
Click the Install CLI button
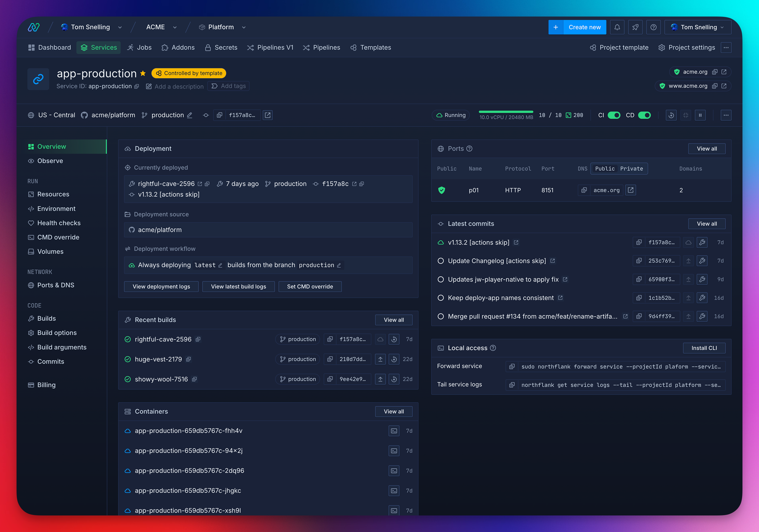(704, 348)
